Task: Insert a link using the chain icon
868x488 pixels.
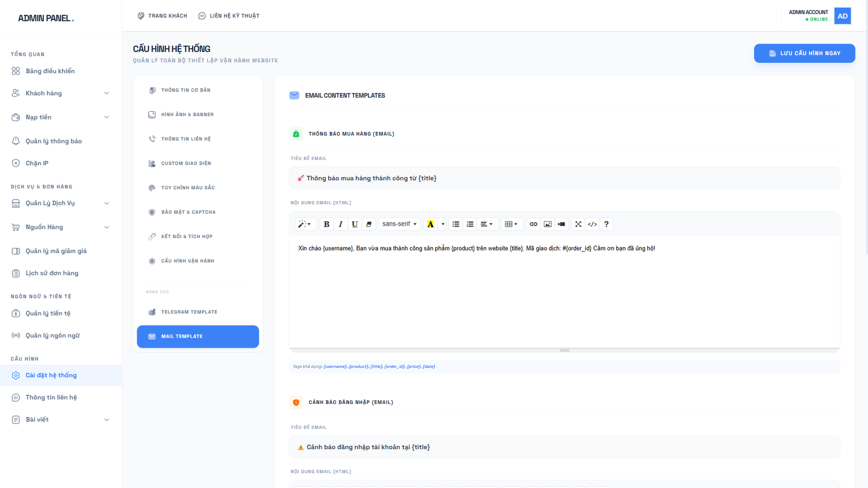Action: pyautogui.click(x=533, y=224)
